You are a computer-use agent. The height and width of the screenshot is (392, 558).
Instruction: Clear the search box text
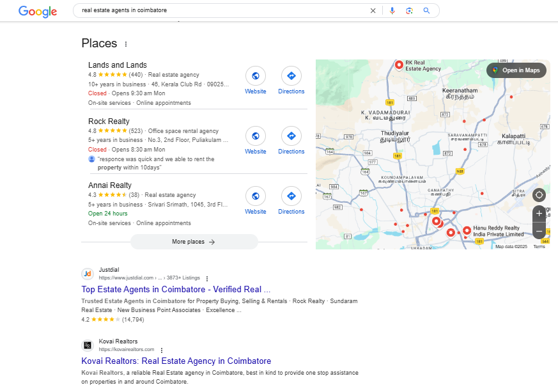coord(373,11)
